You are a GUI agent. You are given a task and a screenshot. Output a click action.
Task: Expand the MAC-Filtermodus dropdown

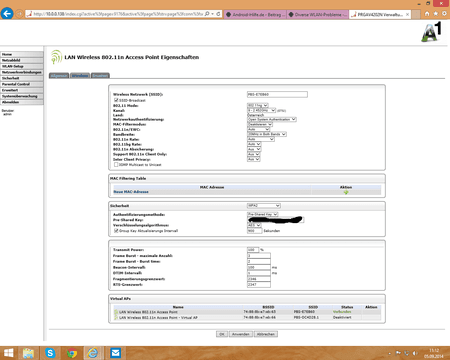[260, 124]
